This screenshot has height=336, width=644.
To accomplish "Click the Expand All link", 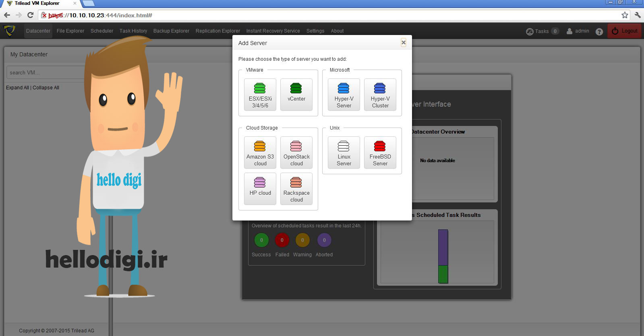I will point(17,88).
